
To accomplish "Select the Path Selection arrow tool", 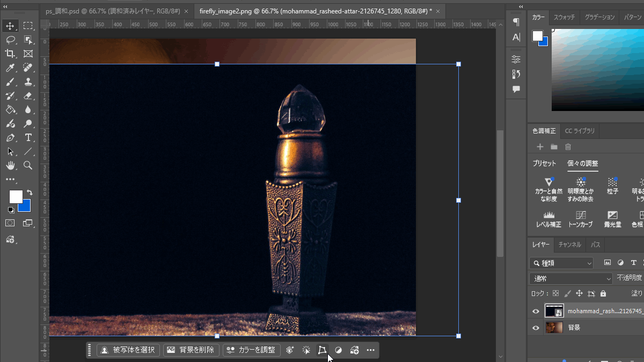I will pos(10,151).
